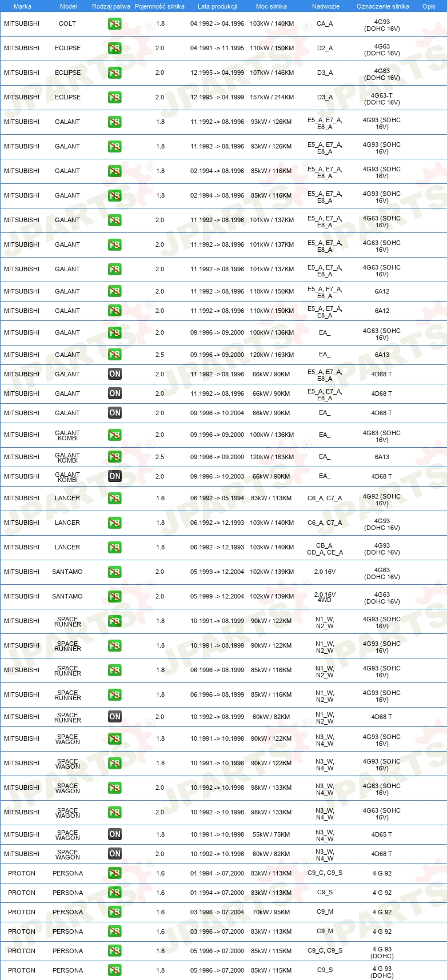This screenshot has height=980, width=447.
Task: Select the COLT model cell
Action: click(67, 24)
